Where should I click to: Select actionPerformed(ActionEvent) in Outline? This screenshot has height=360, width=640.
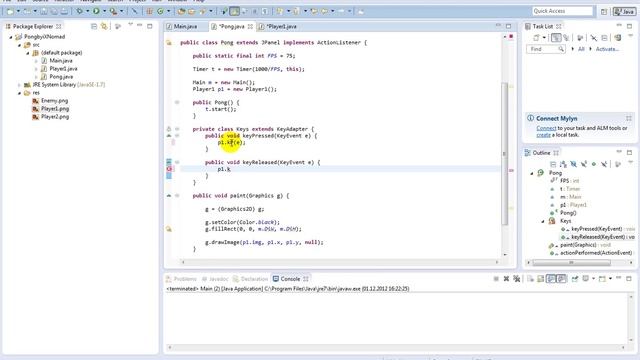point(591,253)
